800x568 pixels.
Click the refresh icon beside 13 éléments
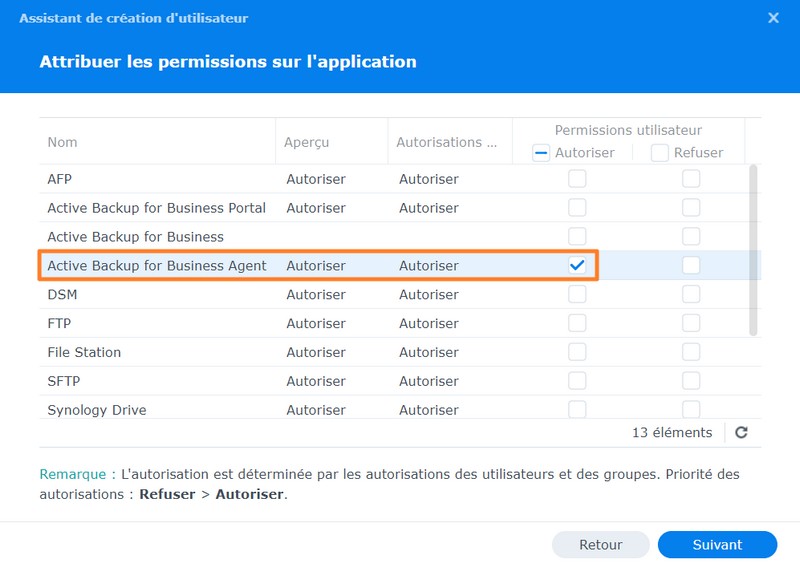(741, 433)
